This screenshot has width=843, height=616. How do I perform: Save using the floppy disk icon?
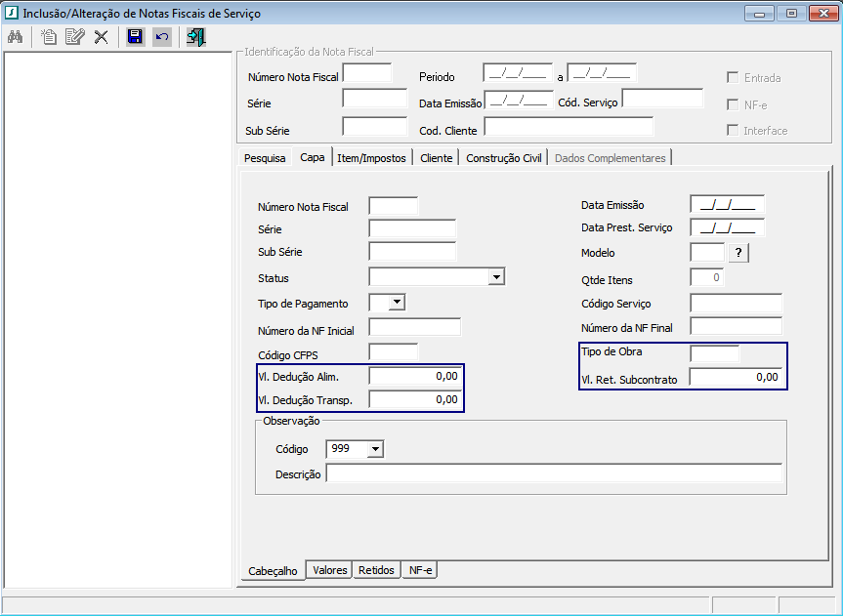[x=135, y=37]
